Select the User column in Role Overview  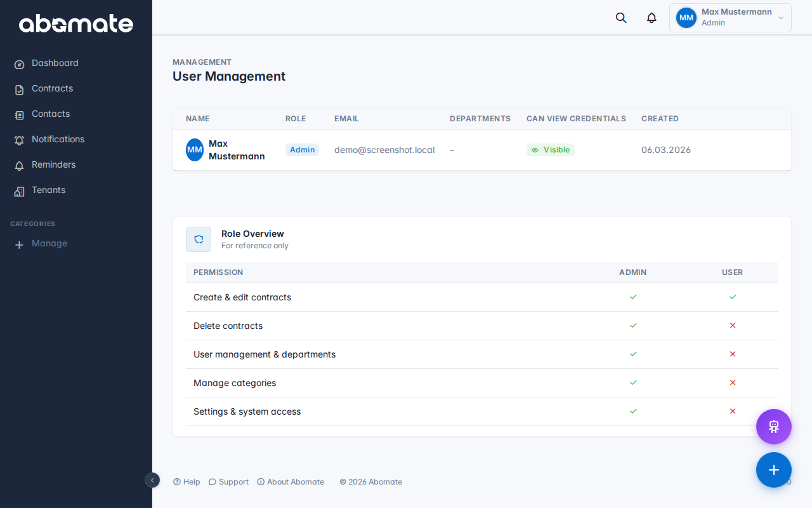[732, 272]
